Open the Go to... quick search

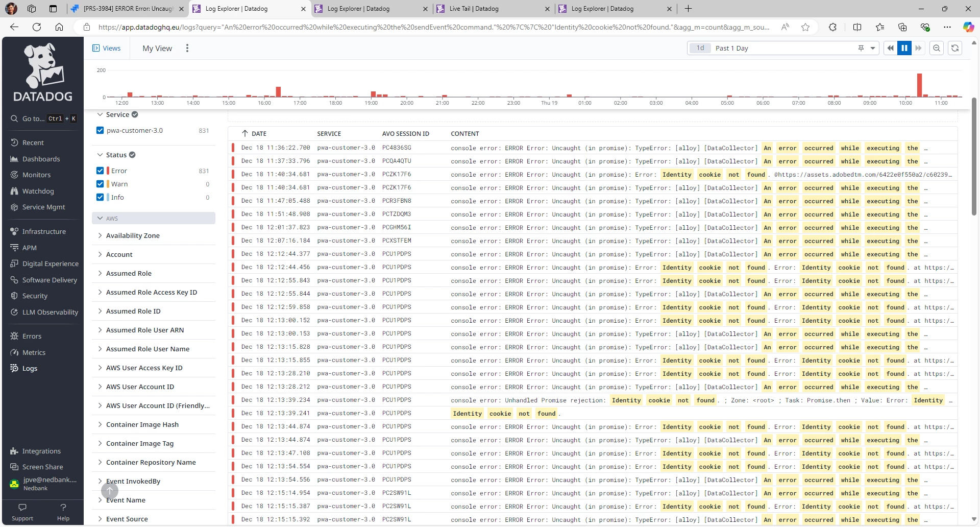pos(43,118)
